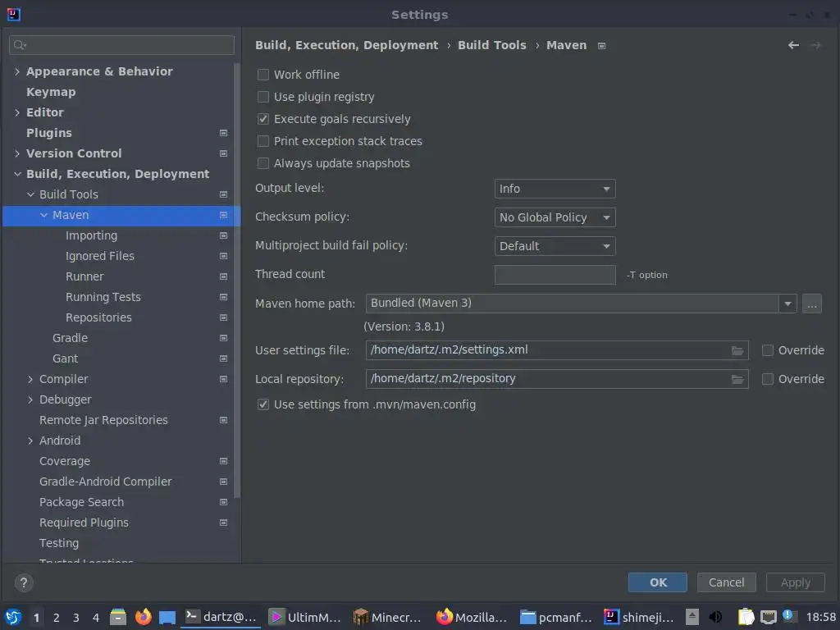Click the back navigation arrow

click(x=793, y=46)
